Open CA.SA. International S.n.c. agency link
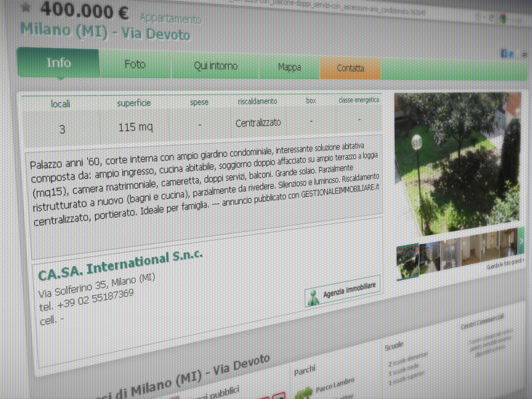This screenshot has width=532, height=399. click(x=120, y=265)
